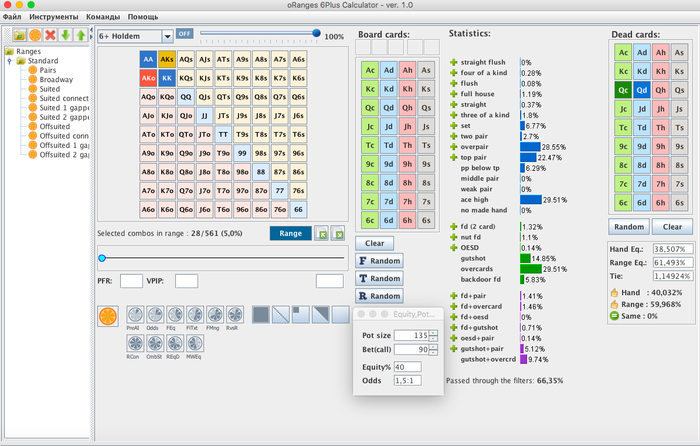
Task: Open the RCon tool icon
Action: coord(135,343)
